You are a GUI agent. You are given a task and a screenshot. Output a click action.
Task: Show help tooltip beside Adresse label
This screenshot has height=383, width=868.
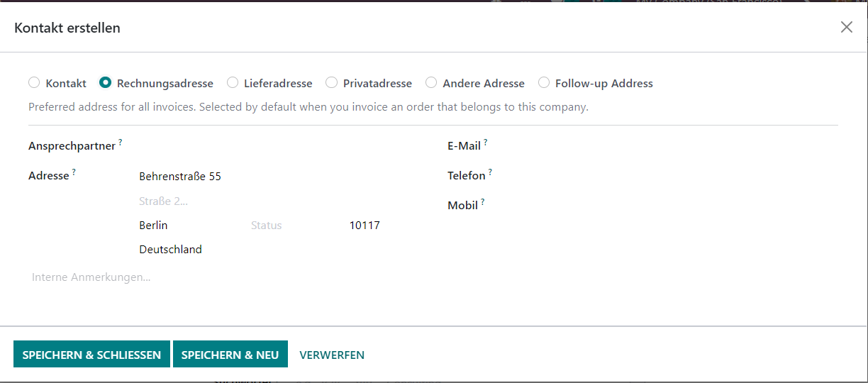74,172
